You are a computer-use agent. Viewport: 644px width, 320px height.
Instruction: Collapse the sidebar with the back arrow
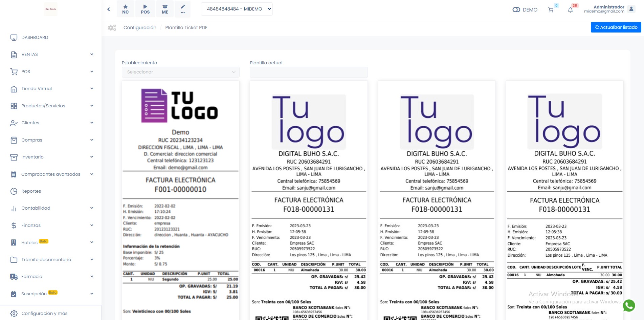tap(109, 9)
